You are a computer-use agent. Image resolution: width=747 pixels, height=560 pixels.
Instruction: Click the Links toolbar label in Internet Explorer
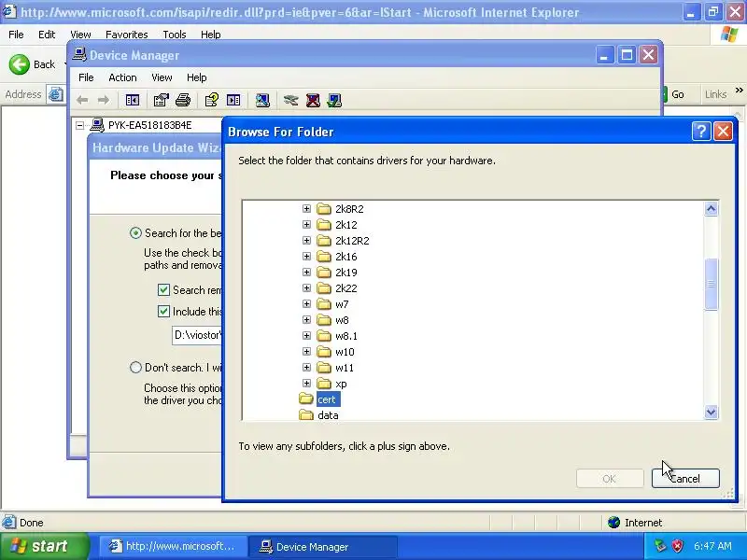(x=715, y=94)
